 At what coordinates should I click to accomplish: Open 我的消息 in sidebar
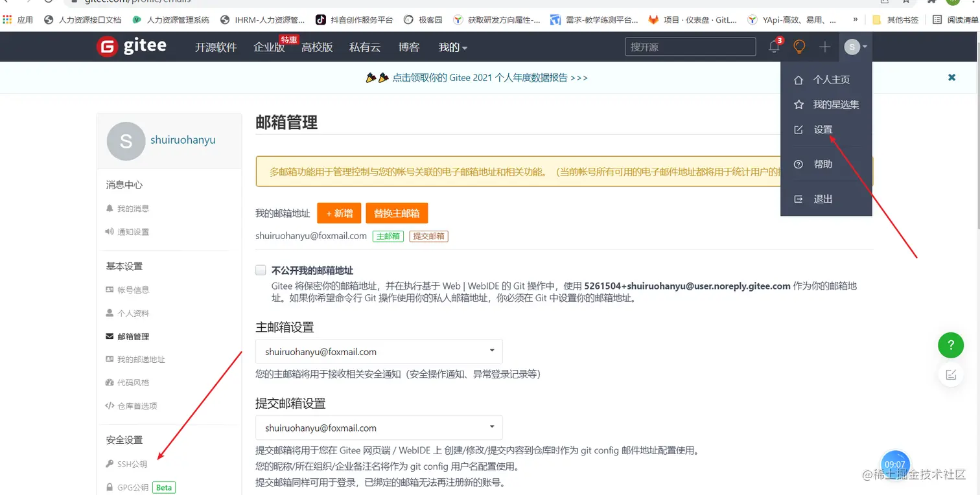(128, 209)
